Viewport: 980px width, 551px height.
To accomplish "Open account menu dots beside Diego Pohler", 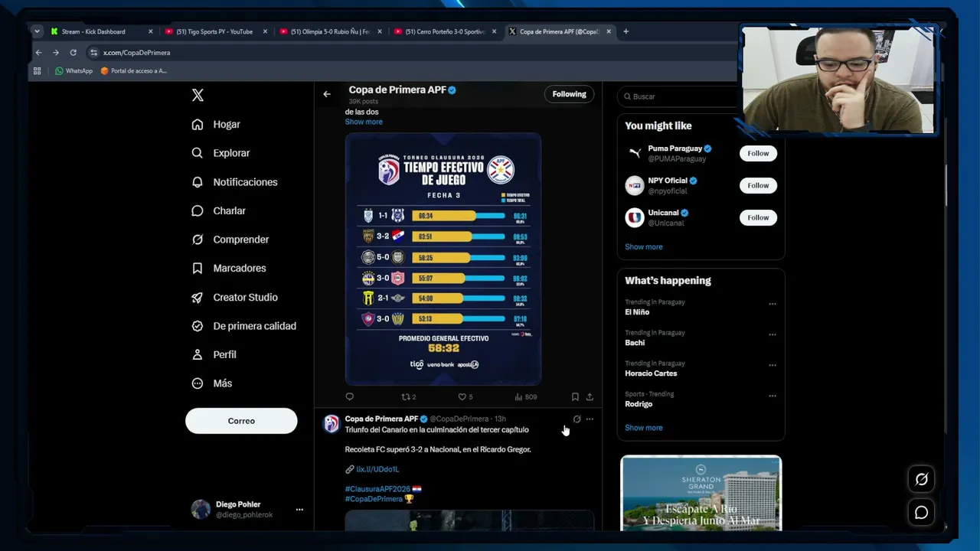I will (x=299, y=510).
